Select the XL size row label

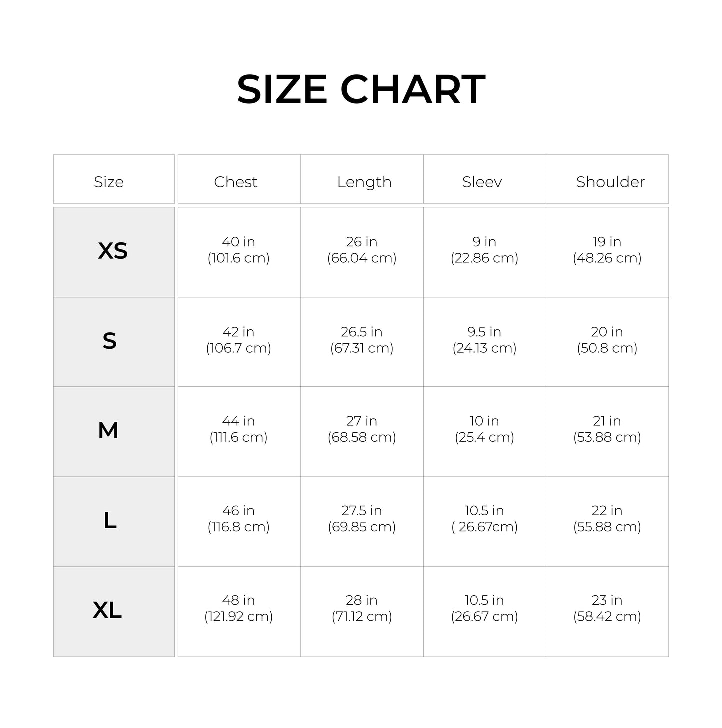(x=107, y=610)
